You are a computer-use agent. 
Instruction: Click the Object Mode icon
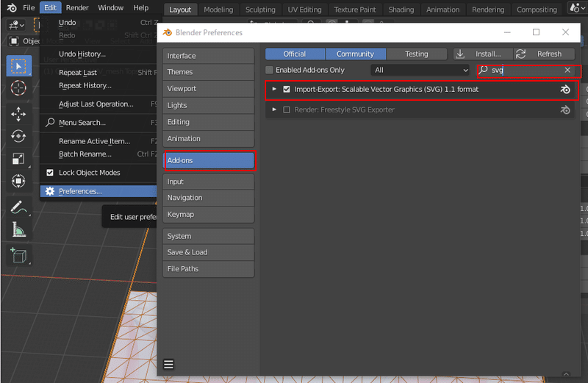pyautogui.click(x=14, y=40)
